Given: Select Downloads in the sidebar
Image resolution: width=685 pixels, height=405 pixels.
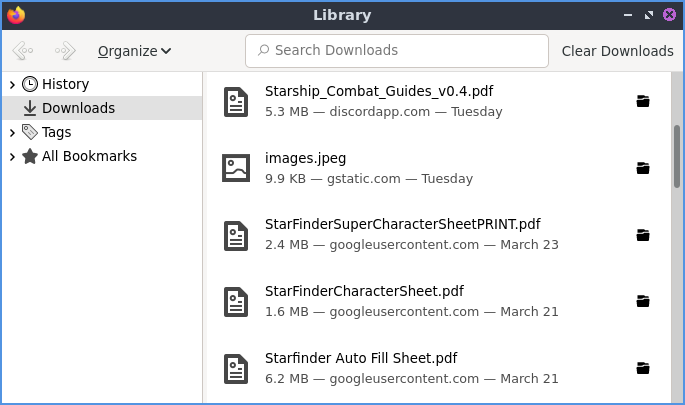Looking at the screenshot, I should click(x=78, y=108).
